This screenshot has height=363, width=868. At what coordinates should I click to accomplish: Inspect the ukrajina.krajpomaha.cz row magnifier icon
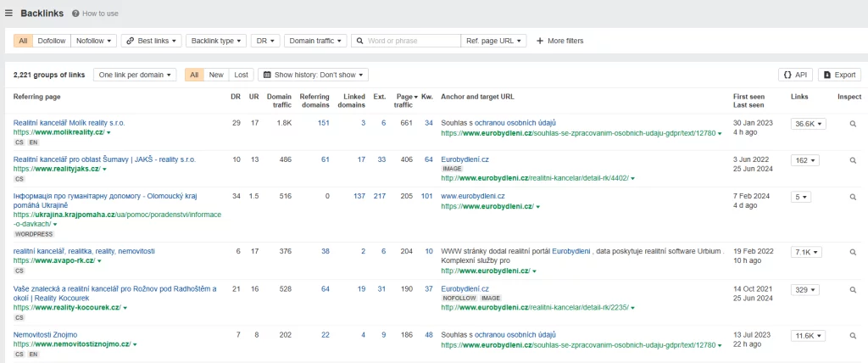tap(853, 198)
